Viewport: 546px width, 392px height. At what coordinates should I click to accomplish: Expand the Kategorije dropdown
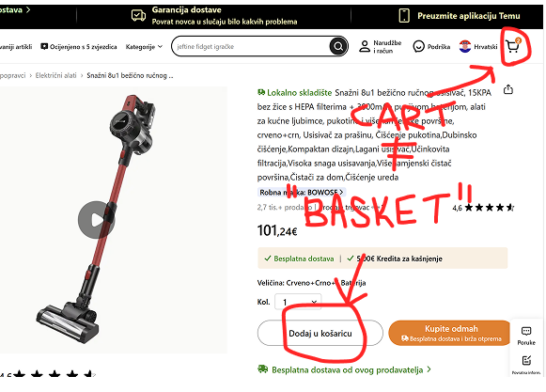pos(144,47)
